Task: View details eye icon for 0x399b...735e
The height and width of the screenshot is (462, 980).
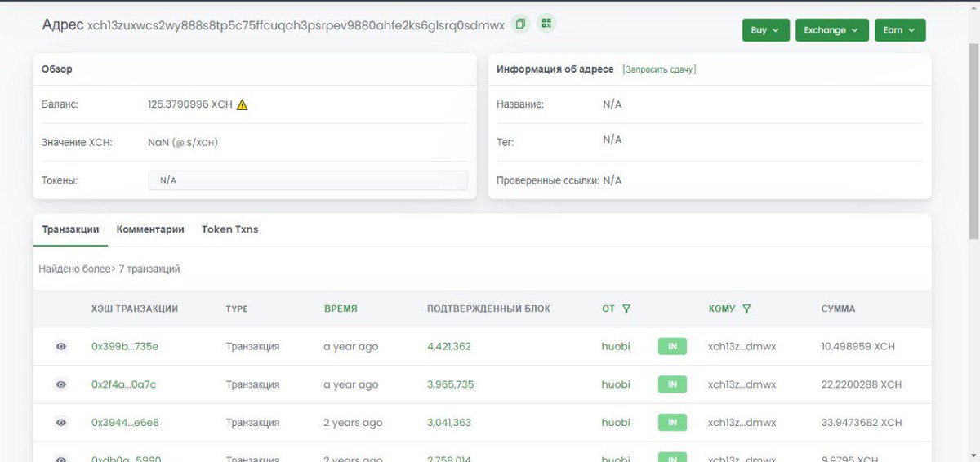Action: pos(60,346)
